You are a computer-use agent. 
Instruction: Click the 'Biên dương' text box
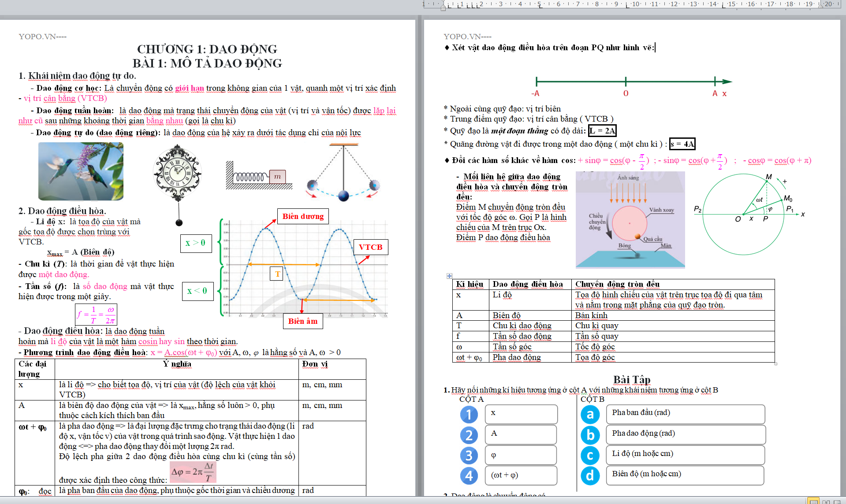(303, 216)
